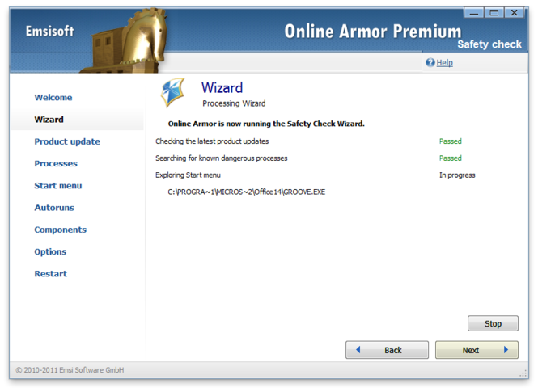Click the Emsi Software GmbH copyright text

(x=70, y=370)
